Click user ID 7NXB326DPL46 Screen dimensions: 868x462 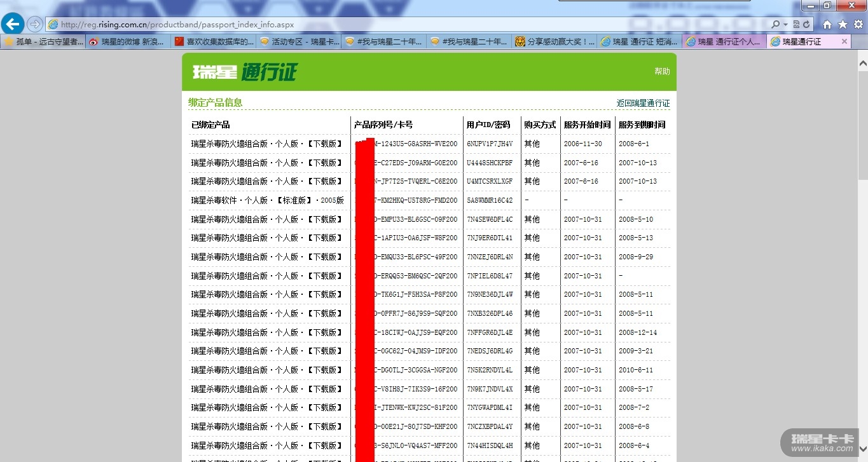click(490, 313)
